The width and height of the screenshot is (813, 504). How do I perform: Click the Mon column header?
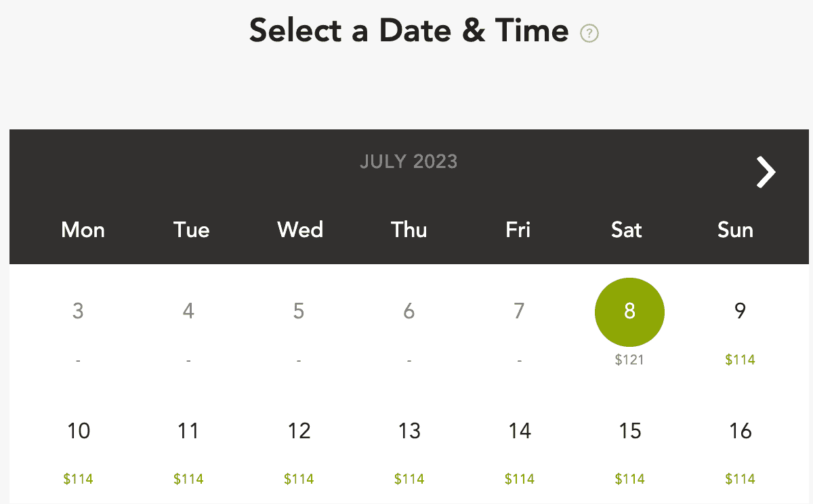coord(82,230)
